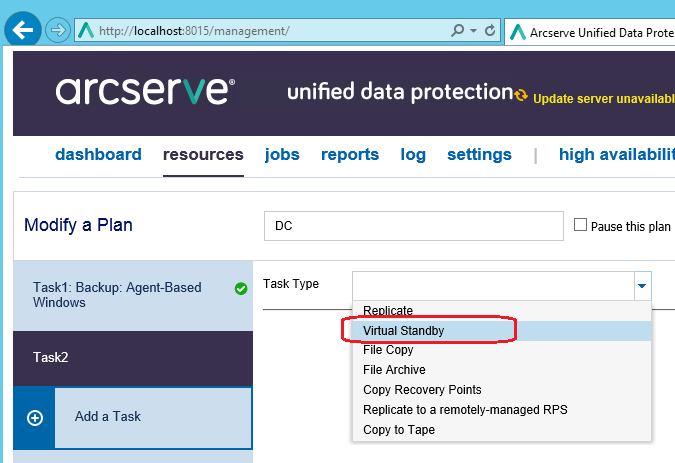This screenshot has width=675, height=463.
Task: Click the refresh icon in address bar
Action: [491, 30]
